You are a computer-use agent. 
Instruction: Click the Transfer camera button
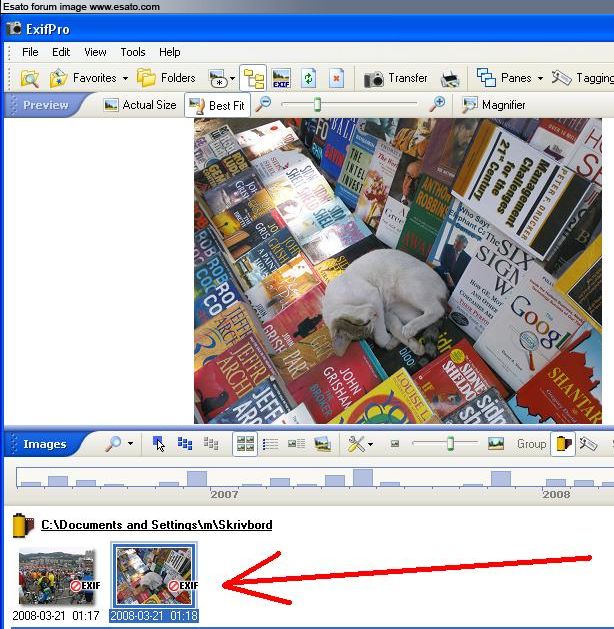point(396,78)
